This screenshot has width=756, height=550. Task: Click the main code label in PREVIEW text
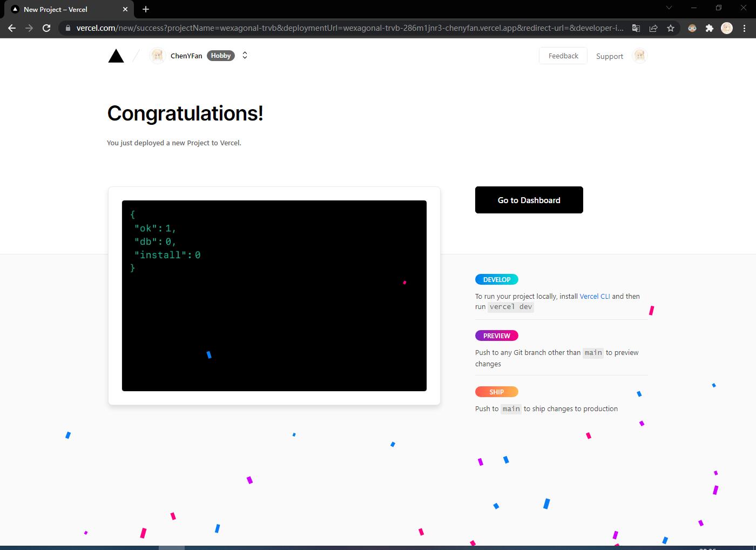click(593, 353)
